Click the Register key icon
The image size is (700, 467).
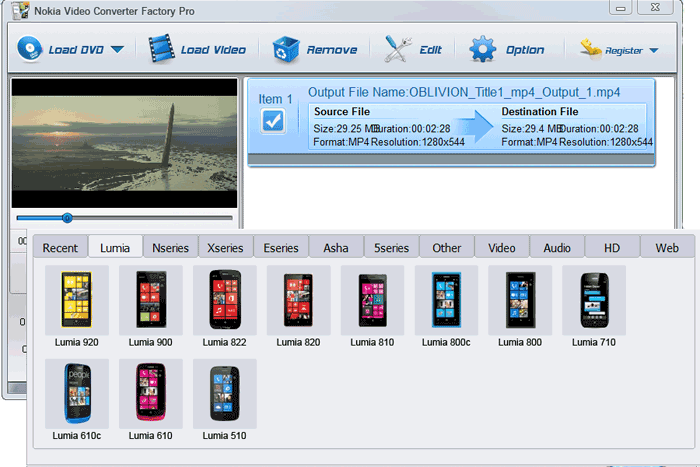pos(591,49)
